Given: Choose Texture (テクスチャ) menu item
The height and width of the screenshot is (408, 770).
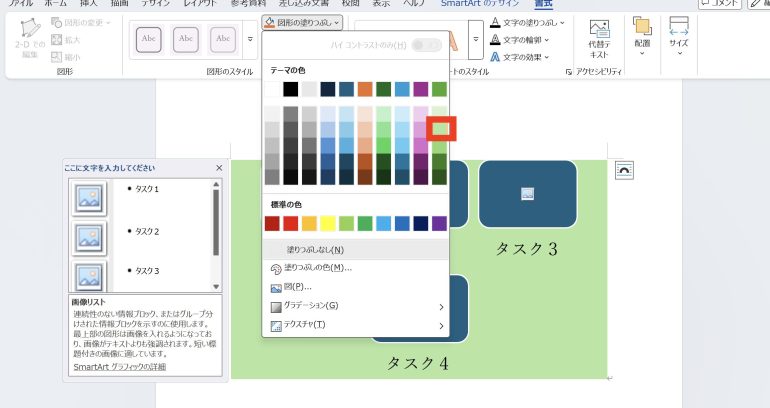Looking at the screenshot, I should [x=356, y=325].
